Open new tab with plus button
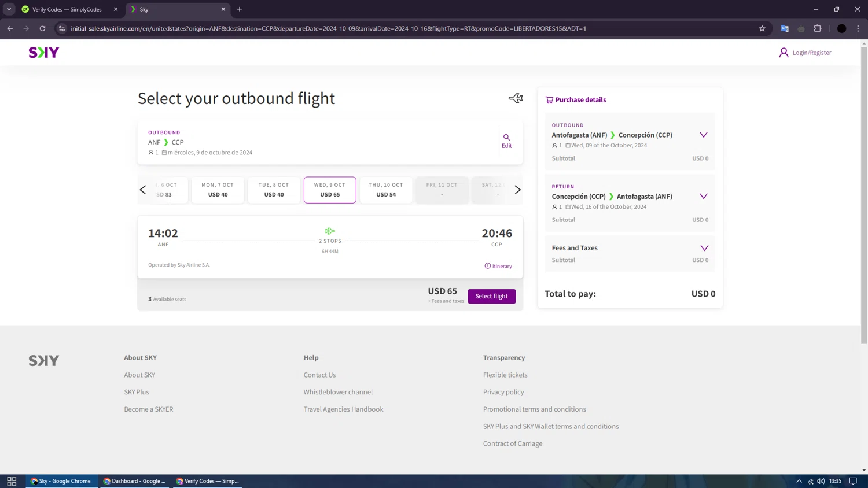This screenshot has width=868, height=488. 240,9
